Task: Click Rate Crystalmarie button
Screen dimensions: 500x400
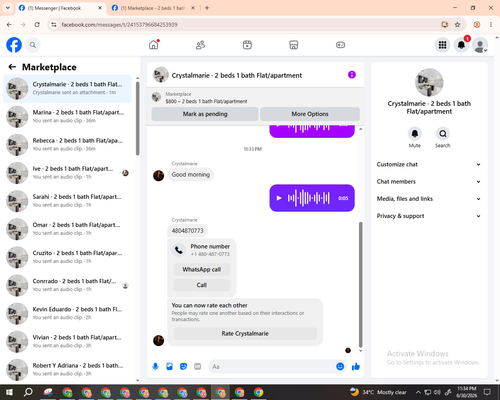Action: (x=245, y=333)
